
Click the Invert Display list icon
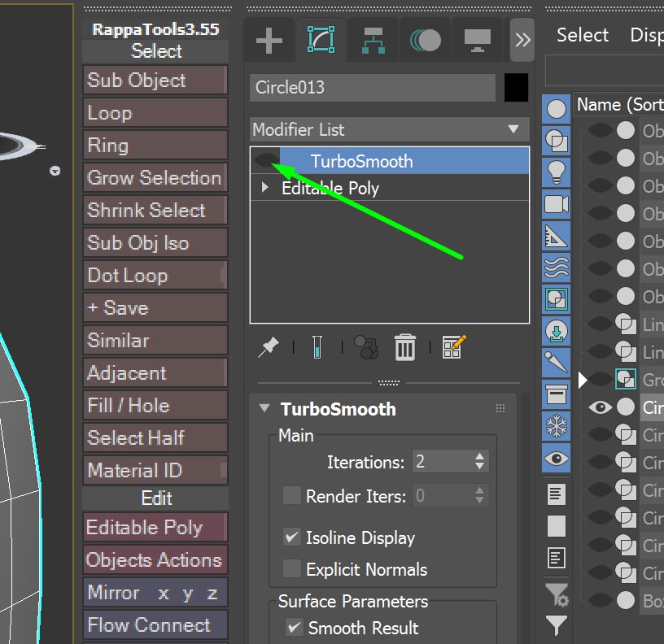click(x=557, y=558)
